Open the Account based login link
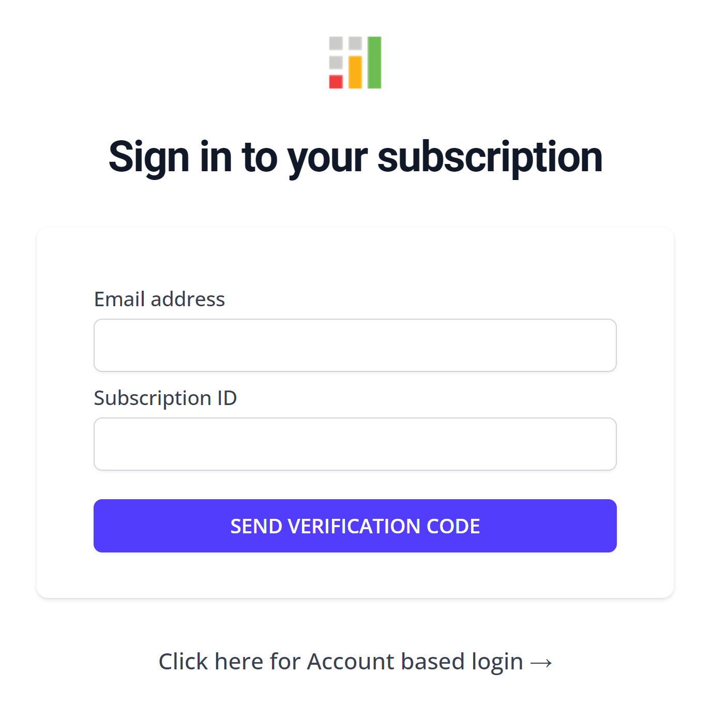Screen dimensions: 728x703 355,662
